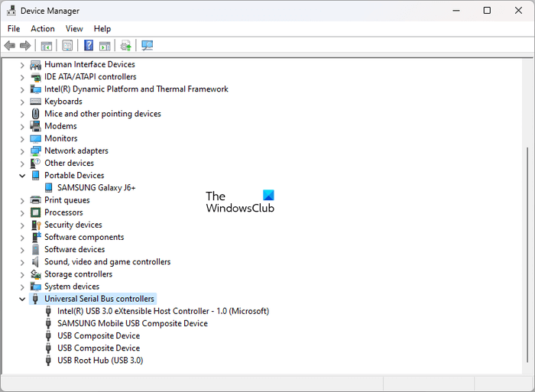Click the Print queues printer icon
Viewport: 535px width, 392px height.
pos(35,200)
